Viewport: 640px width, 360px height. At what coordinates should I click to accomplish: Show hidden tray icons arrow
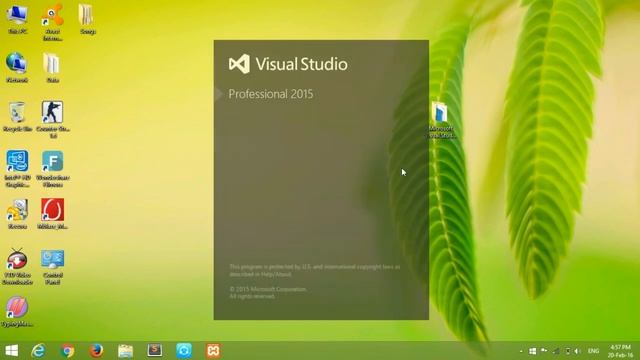pyautogui.click(x=521, y=351)
